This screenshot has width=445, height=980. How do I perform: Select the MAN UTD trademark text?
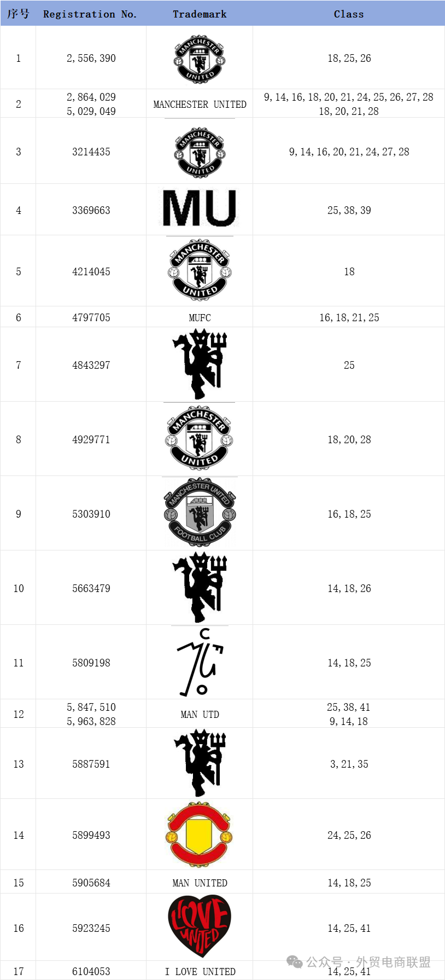click(200, 715)
